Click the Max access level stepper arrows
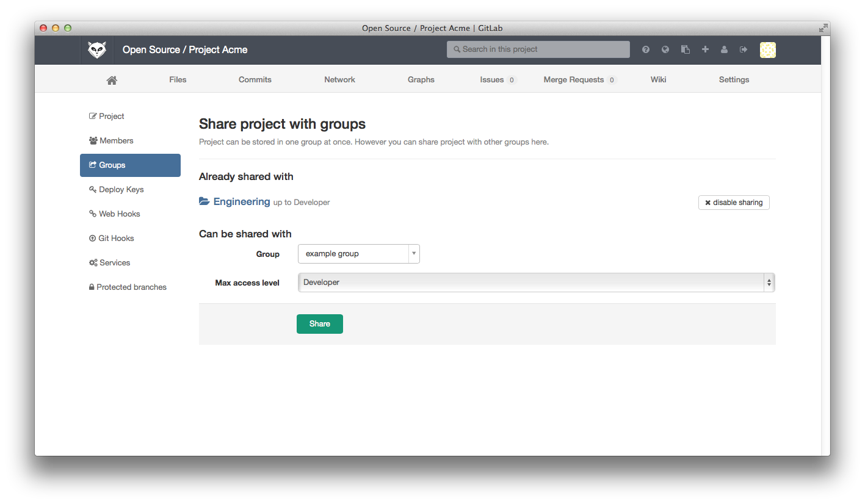 (769, 282)
